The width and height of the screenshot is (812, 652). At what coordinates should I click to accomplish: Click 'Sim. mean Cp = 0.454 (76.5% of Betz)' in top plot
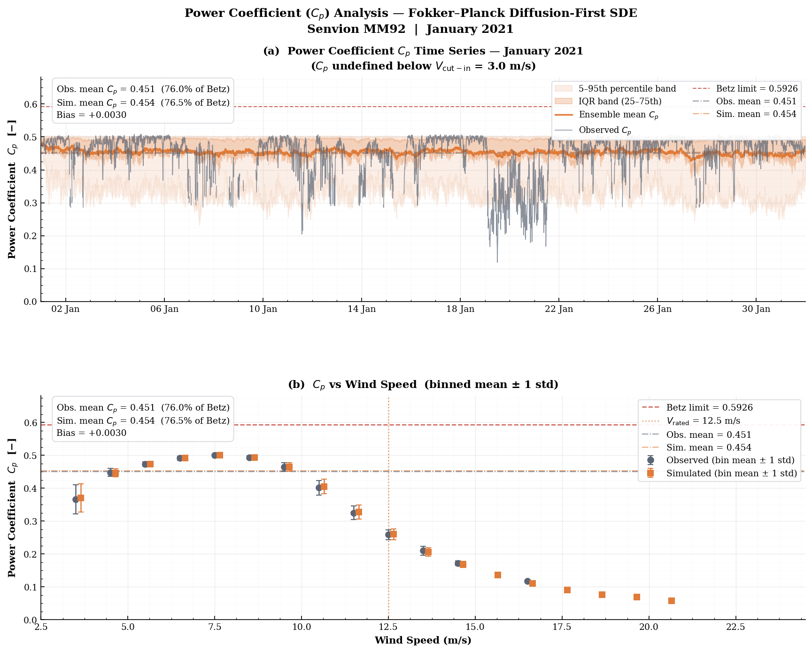pos(143,103)
